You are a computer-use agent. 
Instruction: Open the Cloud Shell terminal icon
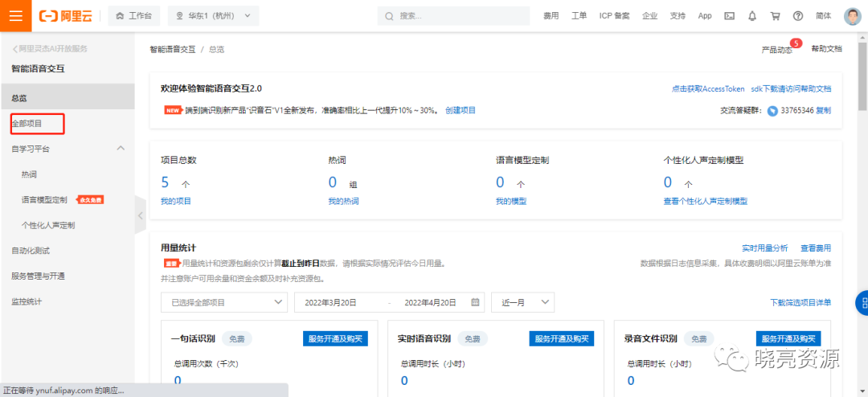pos(730,16)
